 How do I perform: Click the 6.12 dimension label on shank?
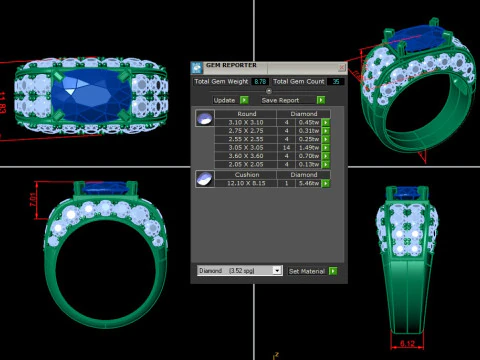click(407, 343)
